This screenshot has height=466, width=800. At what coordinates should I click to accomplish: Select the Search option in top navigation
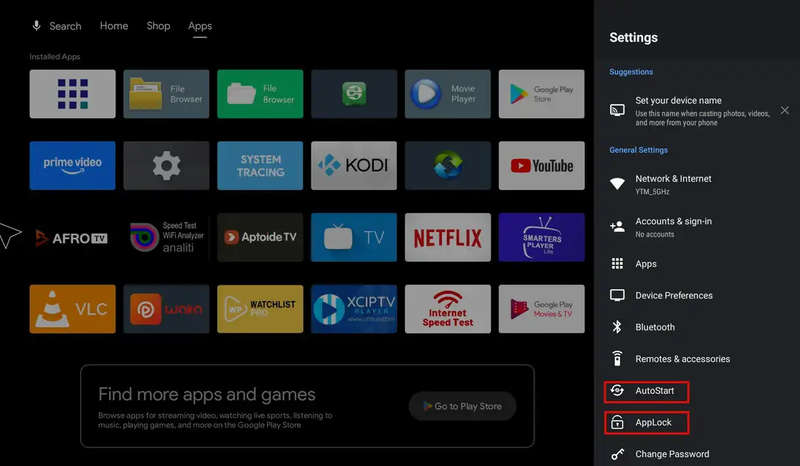65,26
